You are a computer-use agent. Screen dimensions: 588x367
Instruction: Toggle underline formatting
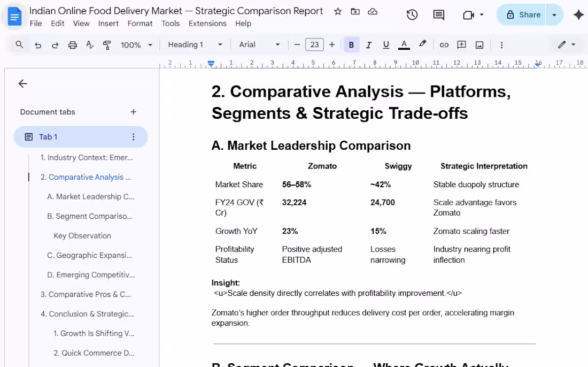(x=386, y=45)
